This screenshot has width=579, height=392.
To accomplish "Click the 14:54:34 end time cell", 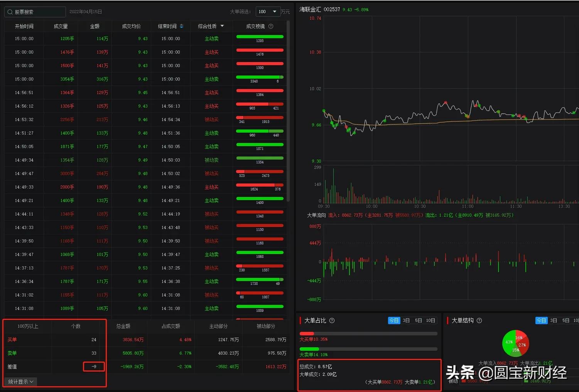I will (170, 119).
